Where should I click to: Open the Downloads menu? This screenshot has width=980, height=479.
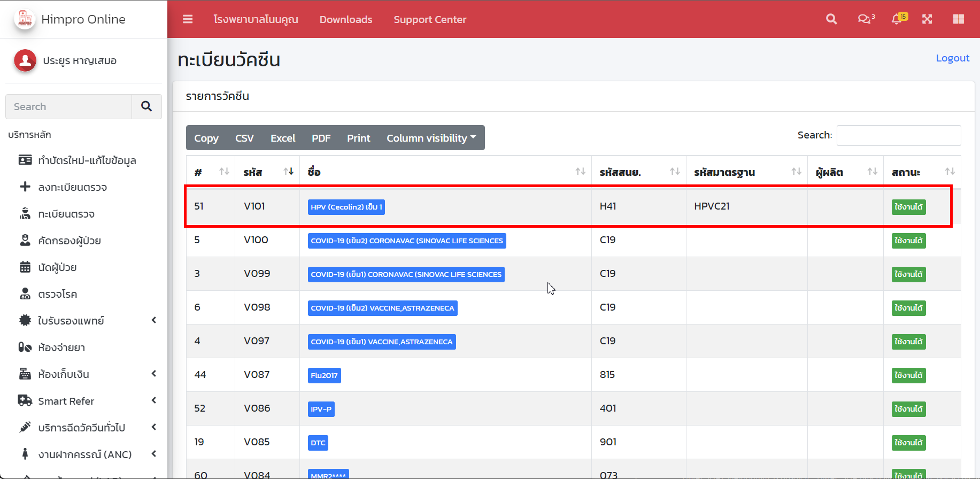click(346, 20)
